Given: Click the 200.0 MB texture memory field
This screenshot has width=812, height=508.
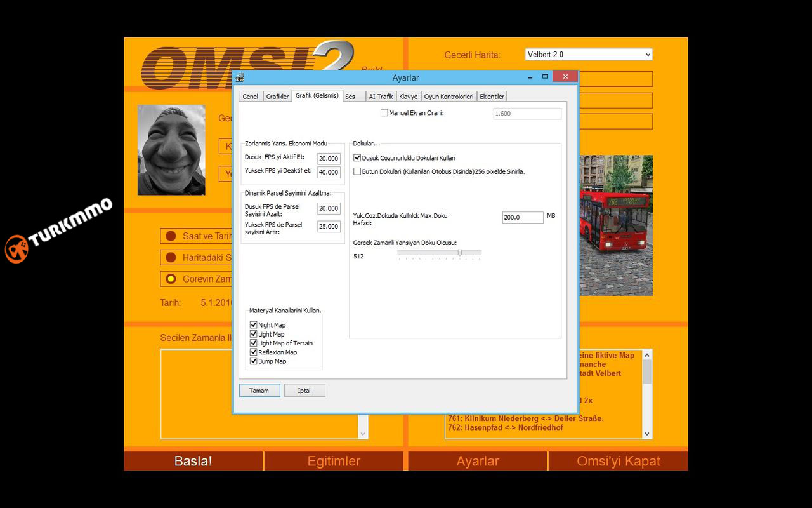Looking at the screenshot, I should [523, 217].
